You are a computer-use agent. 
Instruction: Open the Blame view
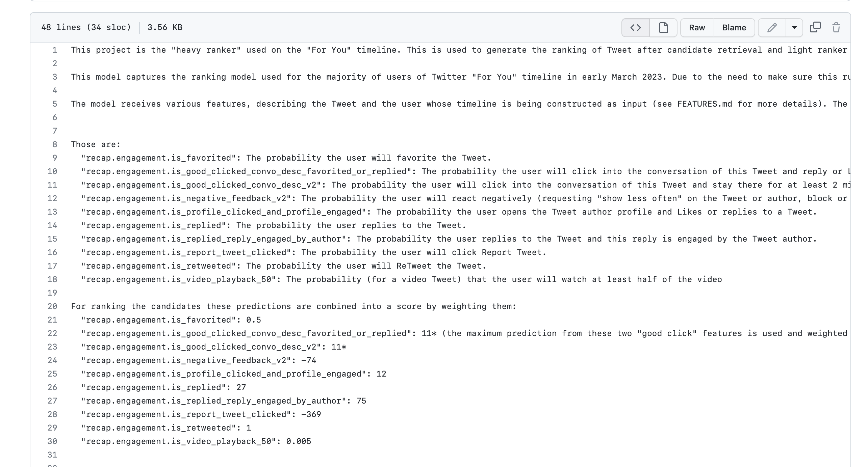734,28
